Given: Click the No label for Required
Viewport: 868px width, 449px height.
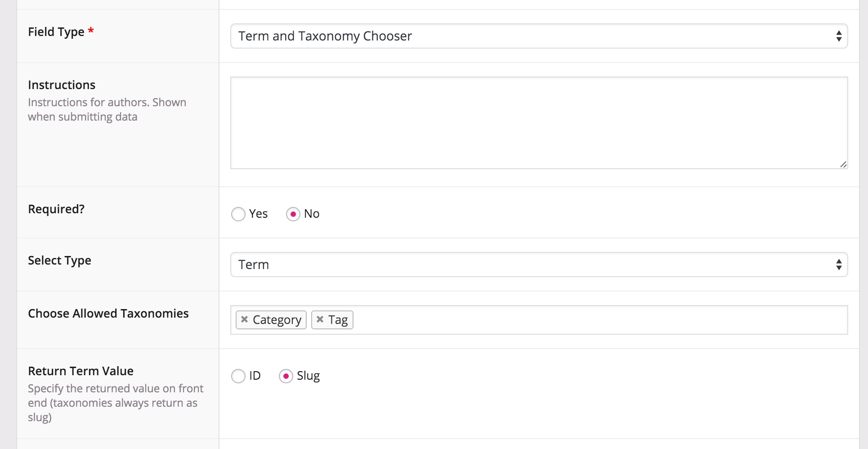Looking at the screenshot, I should pos(312,214).
